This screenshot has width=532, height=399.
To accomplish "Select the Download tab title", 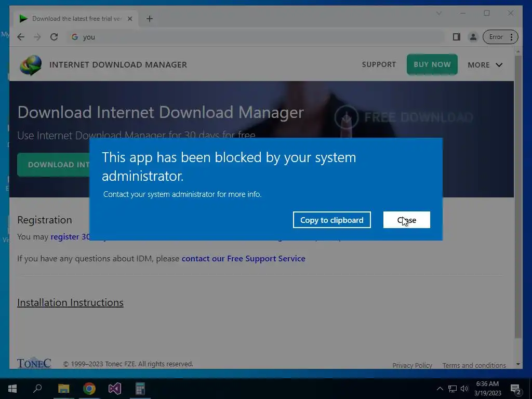I will click(77, 19).
